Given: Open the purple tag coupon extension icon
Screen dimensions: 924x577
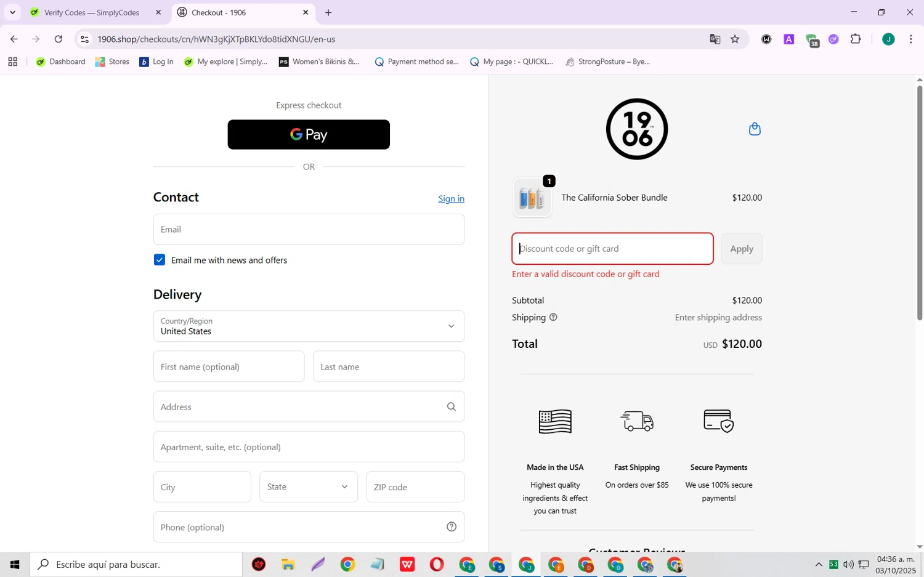Looking at the screenshot, I should pos(833,39).
